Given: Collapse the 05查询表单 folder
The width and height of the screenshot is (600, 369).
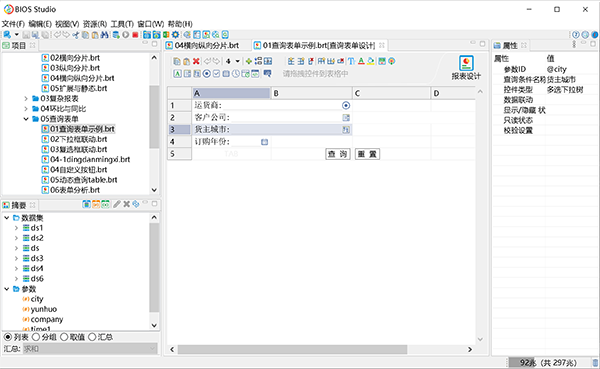Looking at the screenshot, I should click(26, 119).
